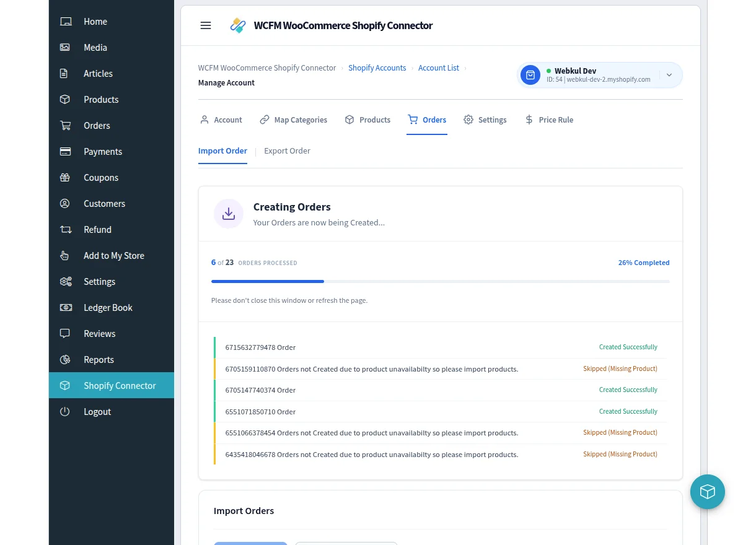Screen dimensions: 756x545
Task: Click the Import Orders section heading
Action: click(244, 511)
